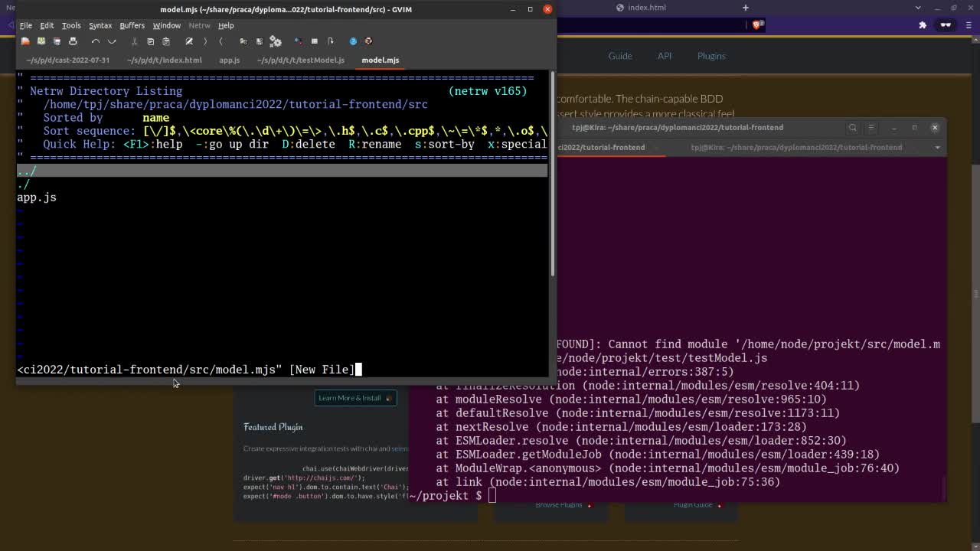
Task: Click the terminal window search icon
Action: [852, 128]
